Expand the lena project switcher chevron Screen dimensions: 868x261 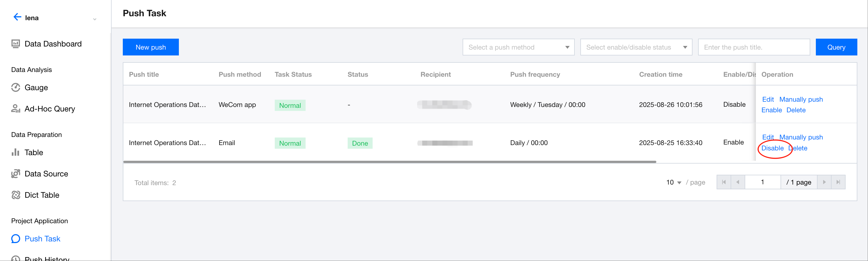[x=95, y=19]
